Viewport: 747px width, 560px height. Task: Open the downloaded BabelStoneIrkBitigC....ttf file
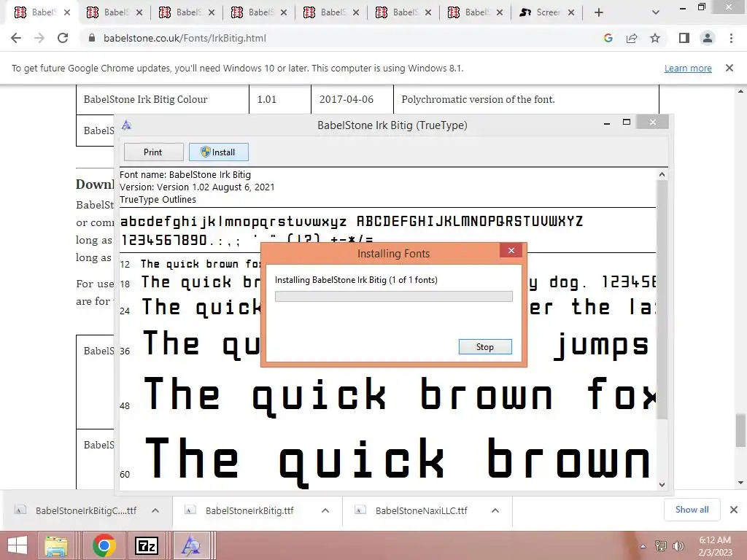coord(86,510)
